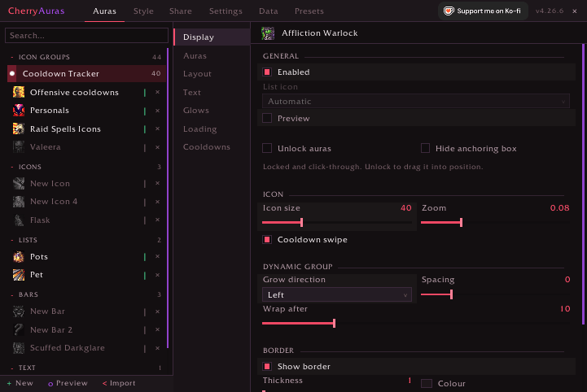Open the Cooldowns section
This screenshot has height=392, width=587.
pos(207,147)
